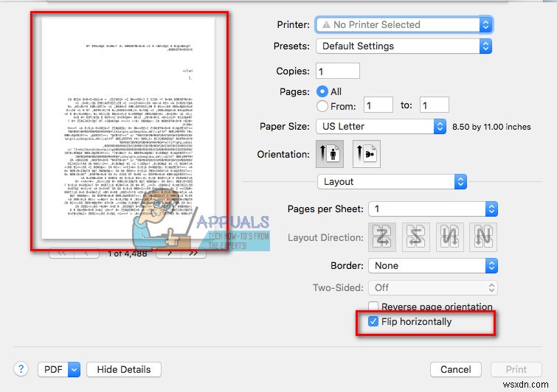Select the All pages radio button

point(322,91)
